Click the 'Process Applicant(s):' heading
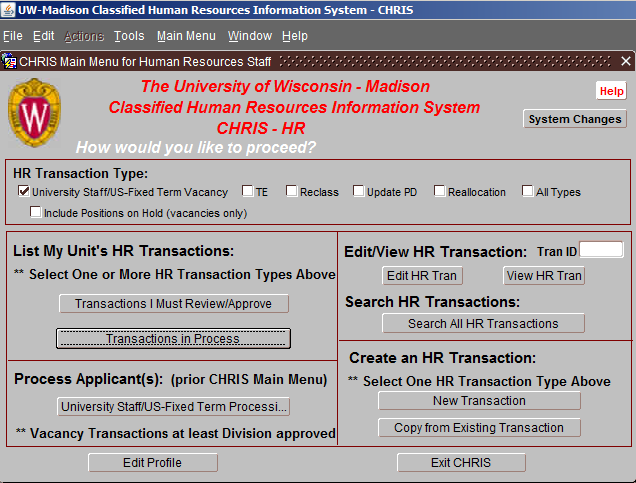The width and height of the screenshot is (636, 483). tap(88, 379)
